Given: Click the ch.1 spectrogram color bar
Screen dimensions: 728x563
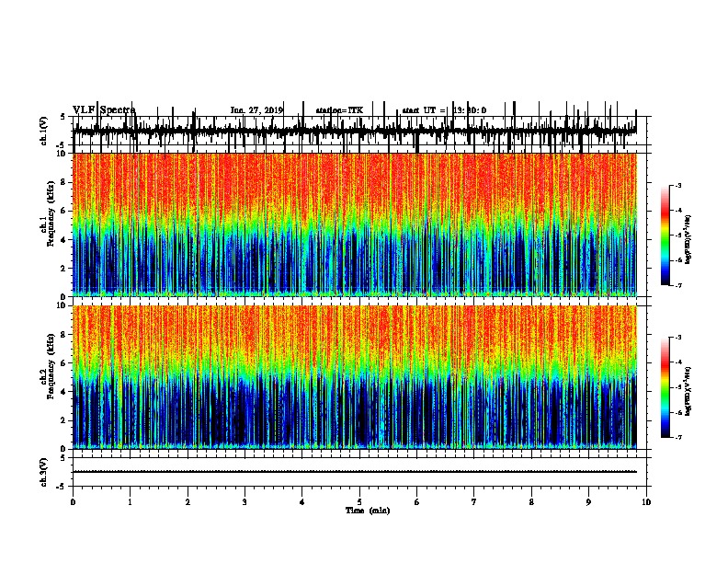Looking at the screenshot, I should [665, 236].
